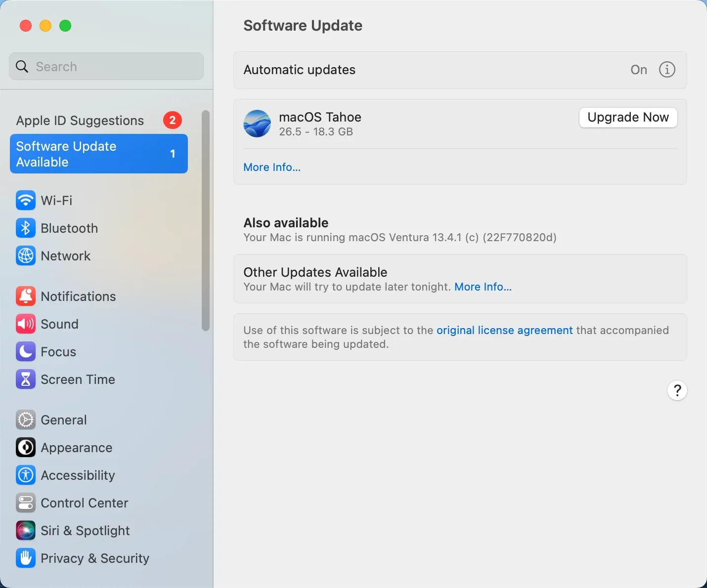
Task: Click the Other Updates Available title
Action: tap(315, 272)
